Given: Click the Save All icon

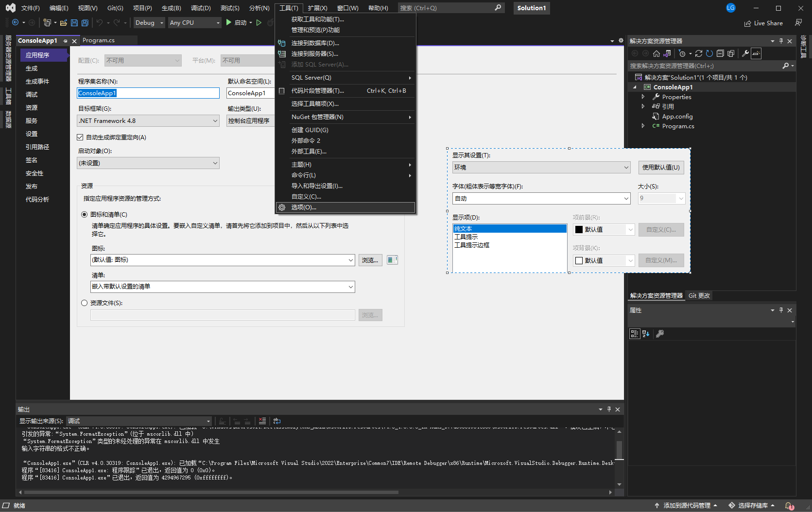Looking at the screenshot, I should pos(85,23).
